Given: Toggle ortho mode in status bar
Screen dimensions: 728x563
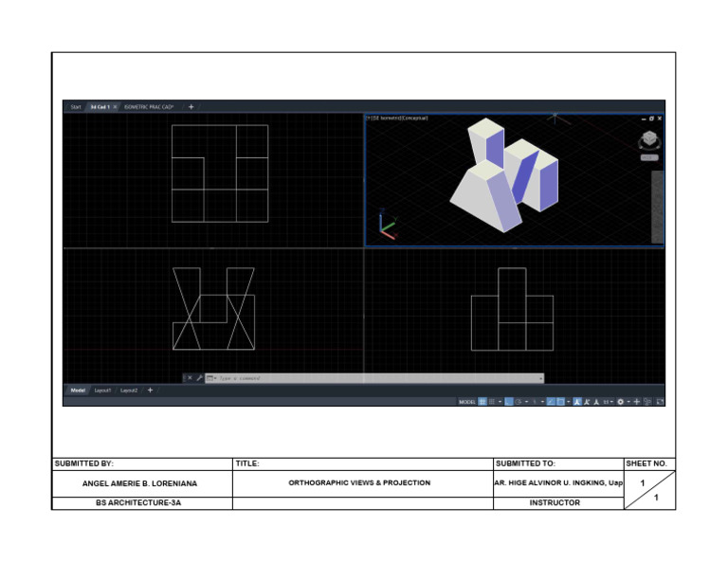Looking at the screenshot, I should (x=509, y=402).
